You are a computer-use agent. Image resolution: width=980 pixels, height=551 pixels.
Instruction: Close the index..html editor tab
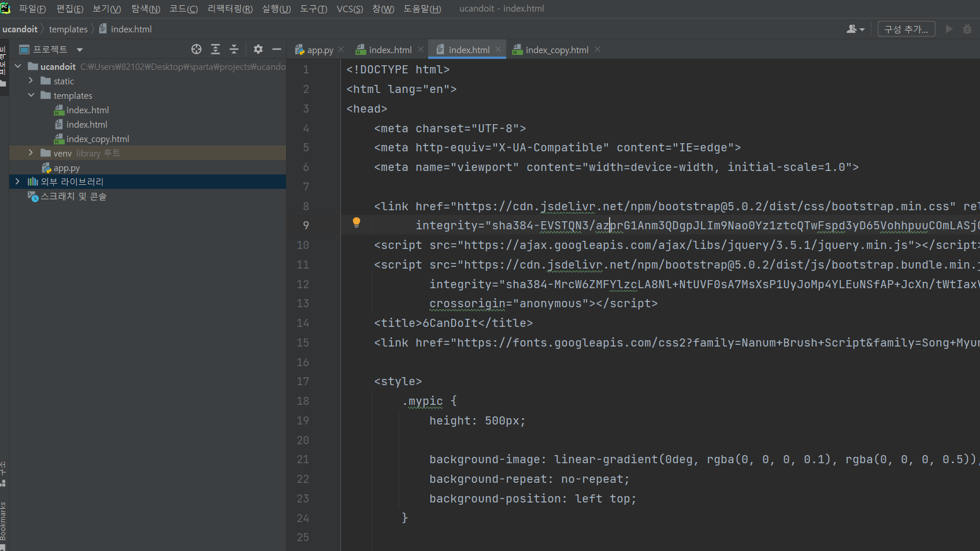[x=421, y=49]
